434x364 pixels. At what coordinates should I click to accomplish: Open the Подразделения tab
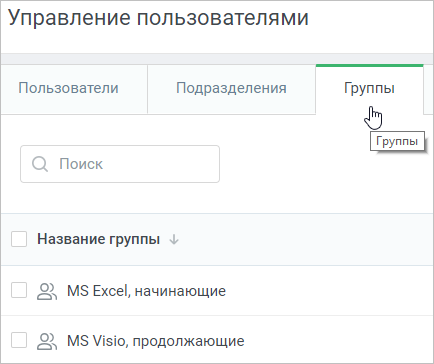(x=231, y=89)
